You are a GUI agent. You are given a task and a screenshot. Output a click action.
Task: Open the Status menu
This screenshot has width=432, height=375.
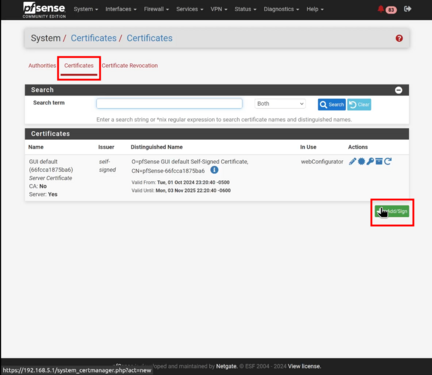[245, 9]
